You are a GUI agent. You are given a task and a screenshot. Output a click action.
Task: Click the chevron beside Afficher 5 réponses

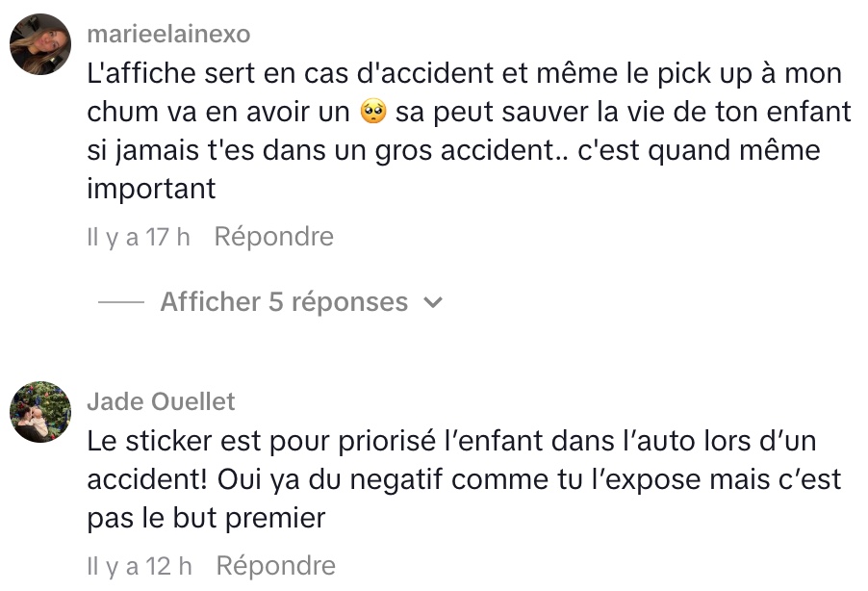(433, 302)
